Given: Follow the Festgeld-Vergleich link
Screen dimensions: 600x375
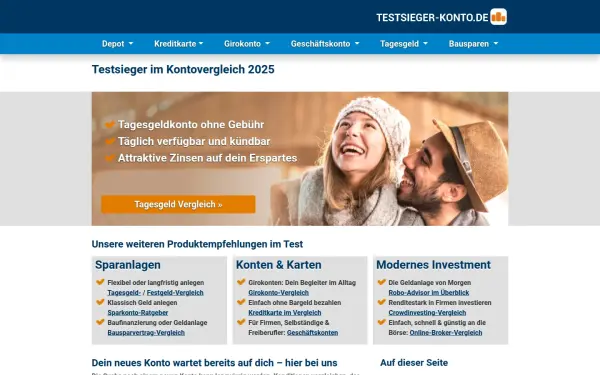Looking at the screenshot, I should (175, 293).
